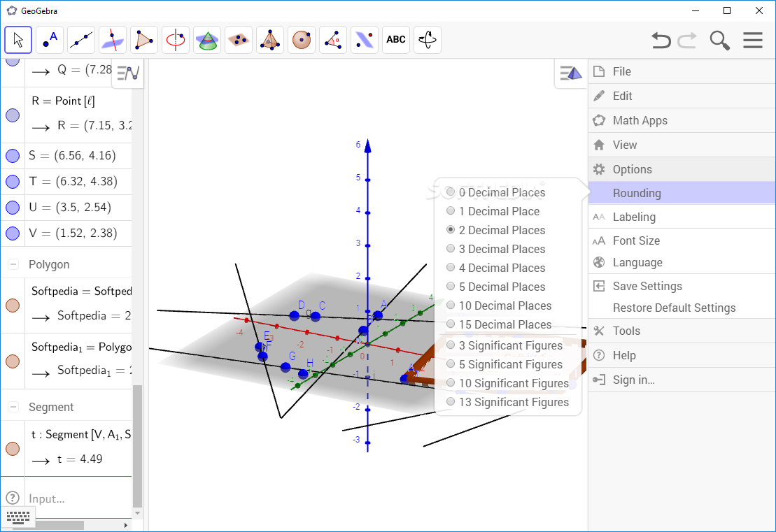Select the Polygon tool
This screenshot has width=776, height=532.
(x=144, y=40)
